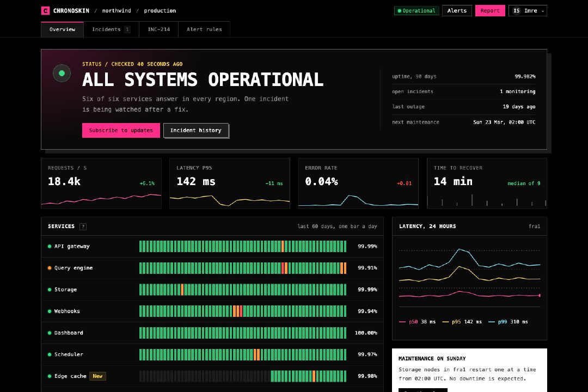Click the orange incident bar in API gateway row
This screenshot has height=392, width=588.
(283, 247)
